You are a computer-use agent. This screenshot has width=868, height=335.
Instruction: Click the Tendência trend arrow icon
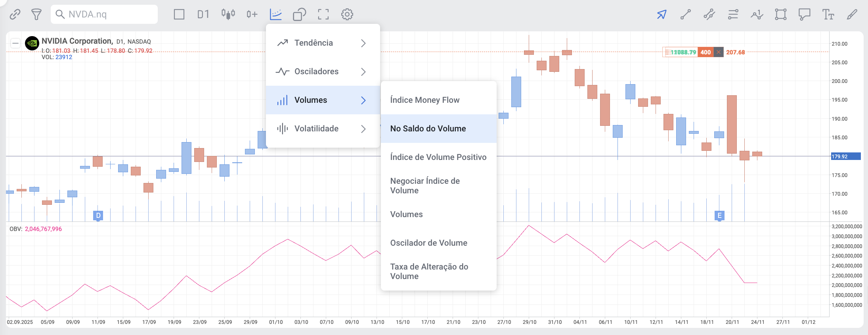point(283,43)
